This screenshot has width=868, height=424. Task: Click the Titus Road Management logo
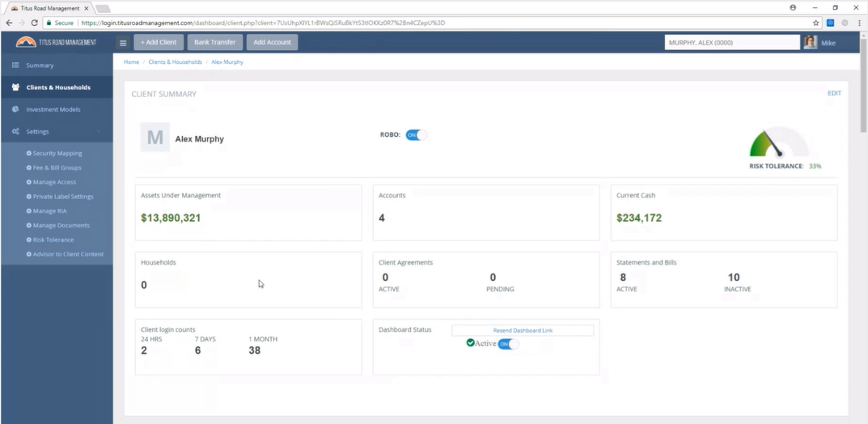click(56, 42)
